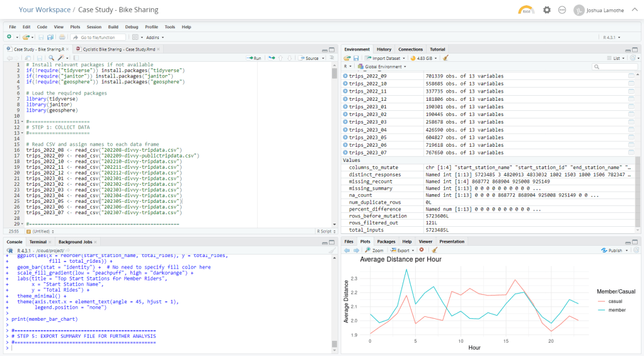Open the settings gear icon in the header
The image size is (644, 356).
pos(546,10)
